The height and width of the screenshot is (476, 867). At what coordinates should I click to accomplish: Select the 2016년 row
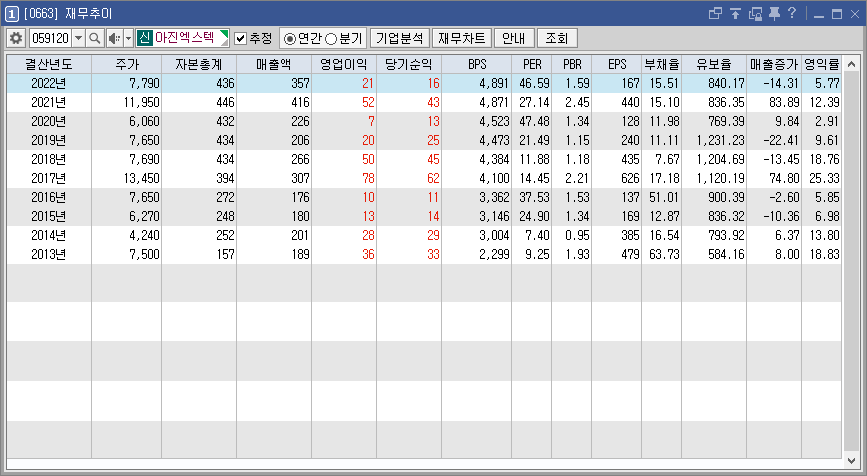[x=424, y=197]
